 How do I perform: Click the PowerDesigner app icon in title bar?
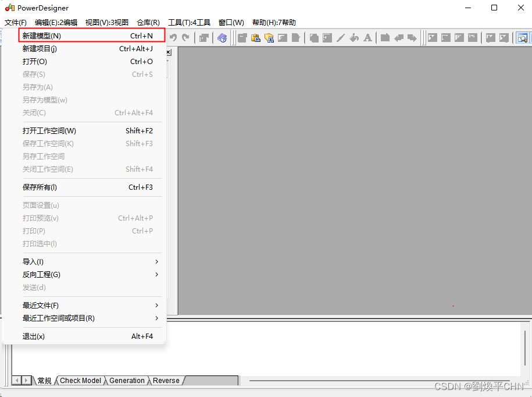(10, 8)
